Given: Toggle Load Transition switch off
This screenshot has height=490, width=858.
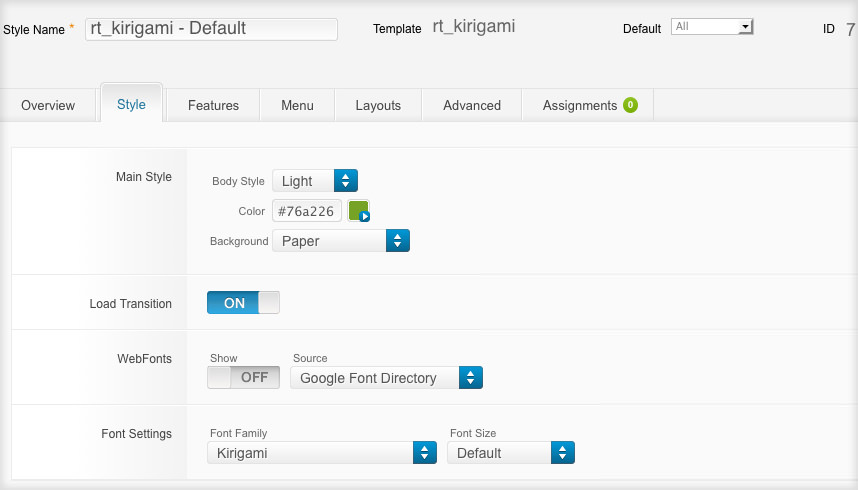Looking at the screenshot, I should pyautogui.click(x=243, y=303).
